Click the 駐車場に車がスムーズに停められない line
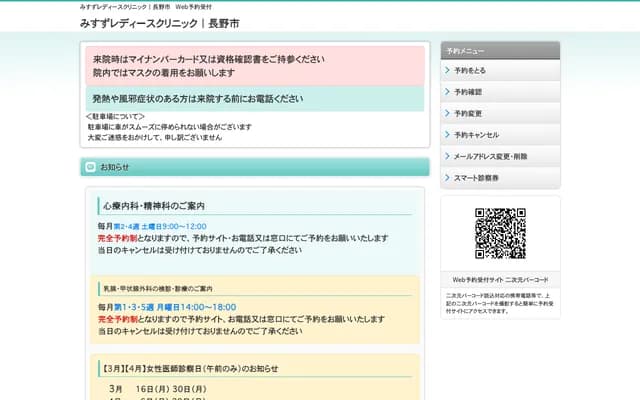Viewport: 640px width, 400px height. point(169,127)
